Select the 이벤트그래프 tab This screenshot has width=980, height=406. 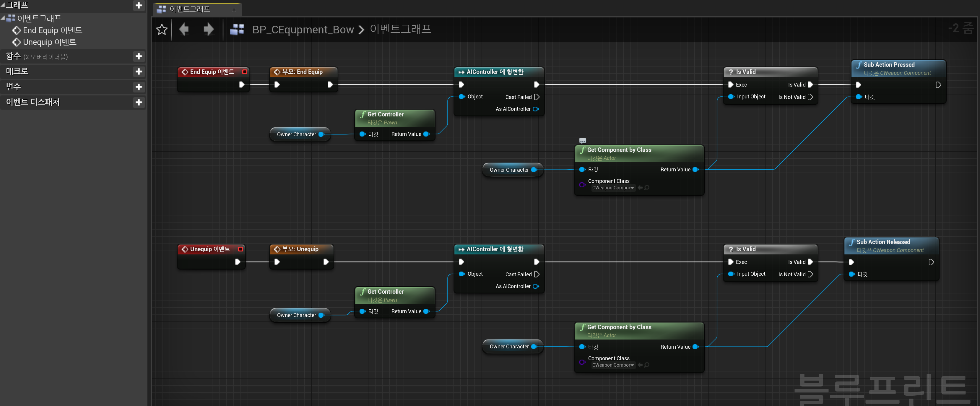[x=190, y=9]
